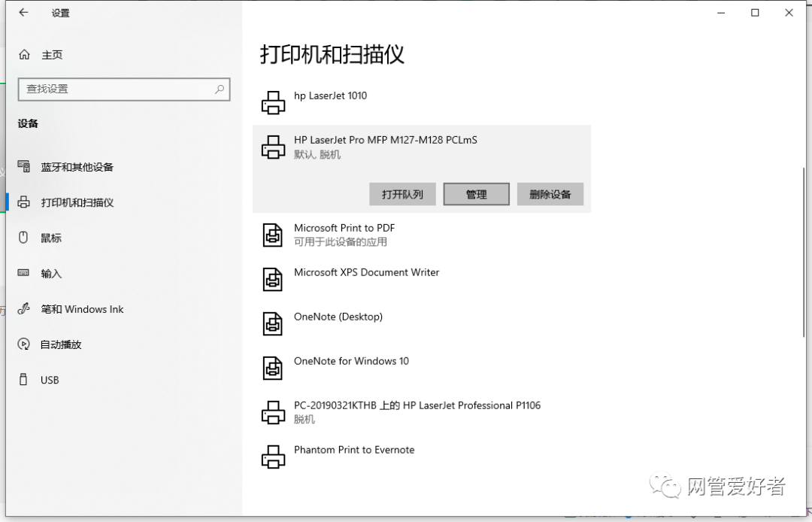Click the 可用于此设备的应用 subtitle text
The height and width of the screenshot is (522, 812).
(341, 242)
